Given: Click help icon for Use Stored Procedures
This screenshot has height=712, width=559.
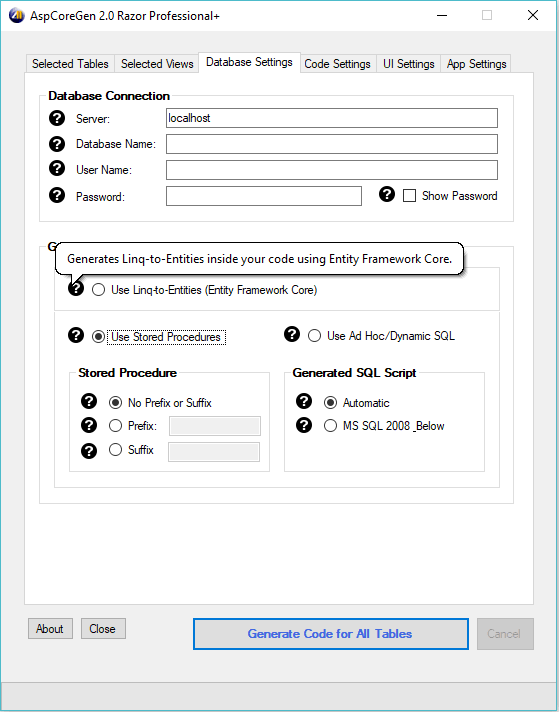Looking at the screenshot, I should coord(76,335).
